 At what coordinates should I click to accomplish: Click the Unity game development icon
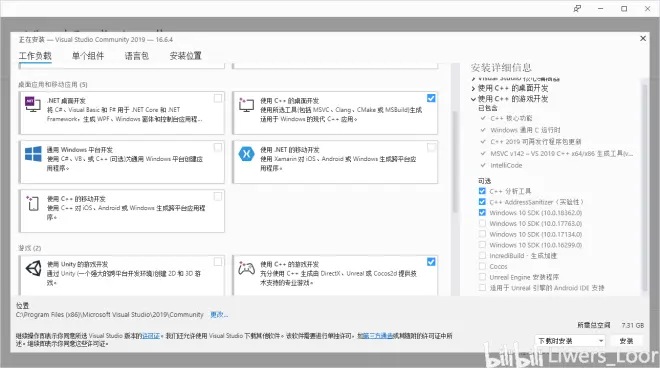(x=33, y=268)
